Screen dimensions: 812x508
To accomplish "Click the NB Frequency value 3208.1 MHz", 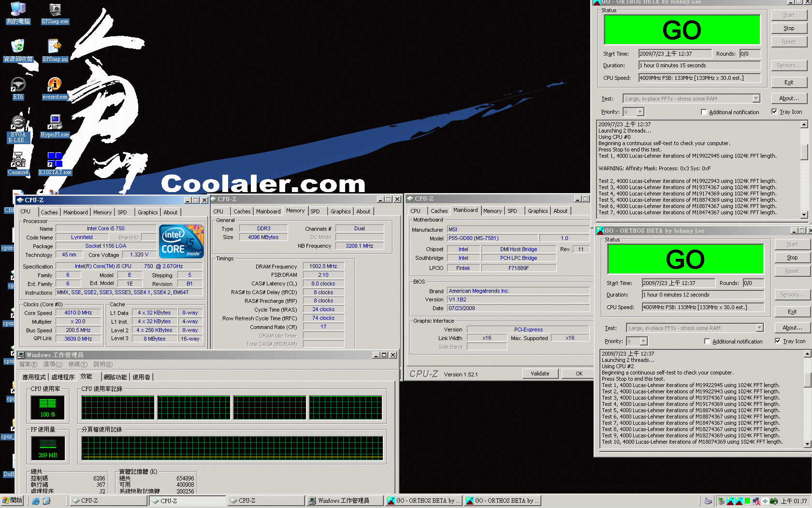I will [360, 246].
